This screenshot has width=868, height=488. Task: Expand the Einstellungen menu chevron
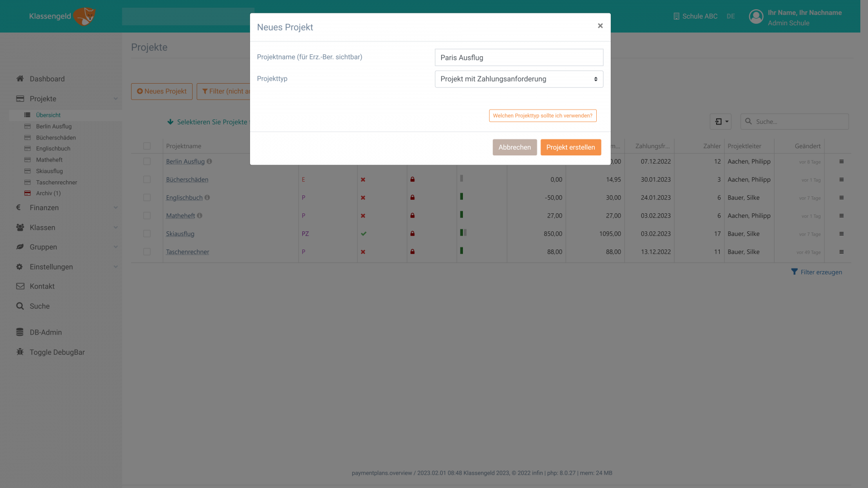coord(116,267)
